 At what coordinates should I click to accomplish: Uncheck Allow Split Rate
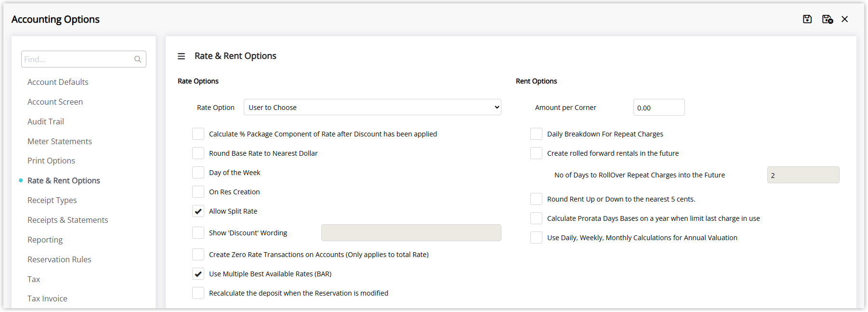click(198, 211)
